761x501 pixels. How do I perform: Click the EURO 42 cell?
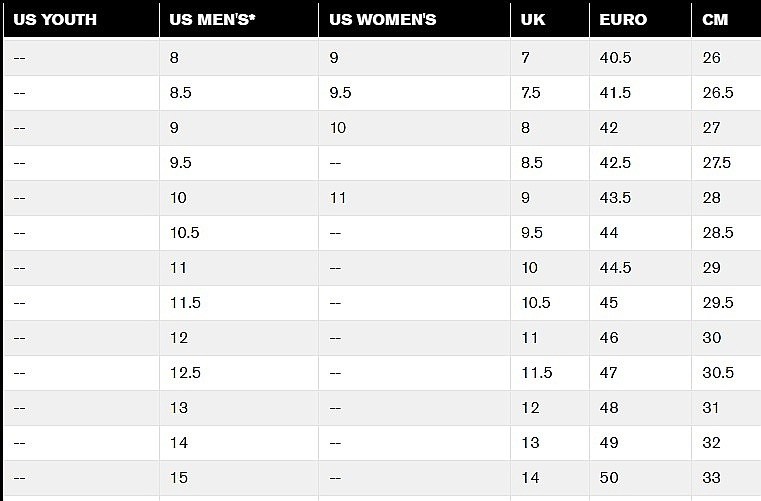coord(609,128)
